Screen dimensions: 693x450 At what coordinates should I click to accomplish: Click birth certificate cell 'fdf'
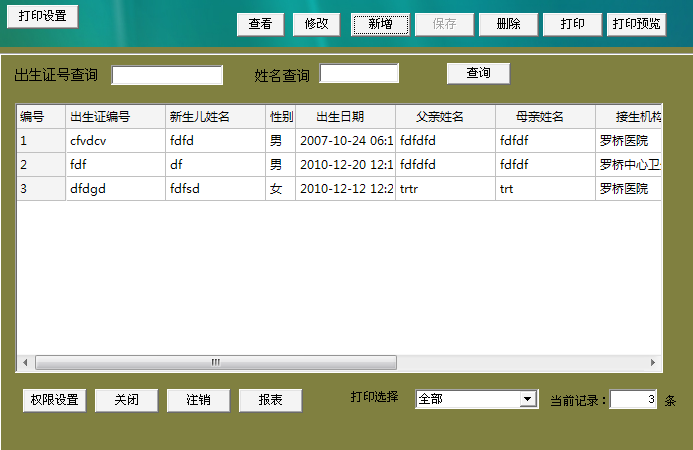pos(115,164)
